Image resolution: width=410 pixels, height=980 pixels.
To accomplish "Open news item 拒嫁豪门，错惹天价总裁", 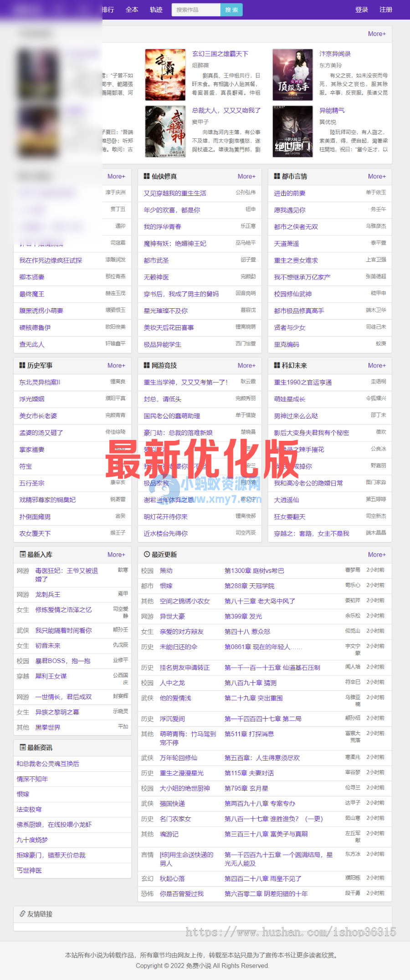I will (x=51, y=855).
